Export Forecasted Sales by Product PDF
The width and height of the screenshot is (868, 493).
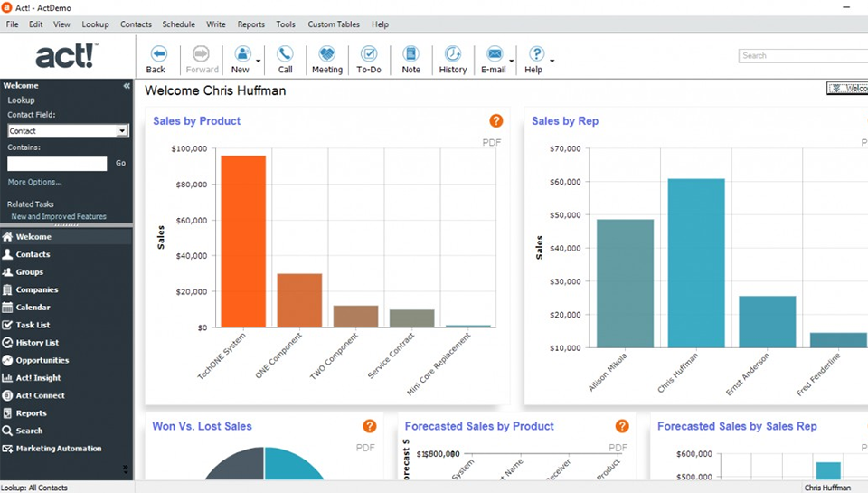tap(618, 448)
